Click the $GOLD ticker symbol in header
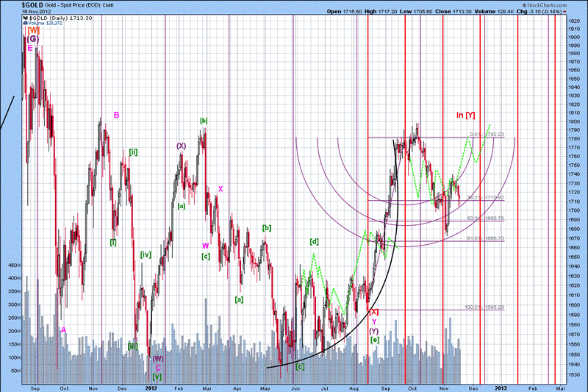Image resolution: width=588 pixels, height=392 pixels. [12, 4]
